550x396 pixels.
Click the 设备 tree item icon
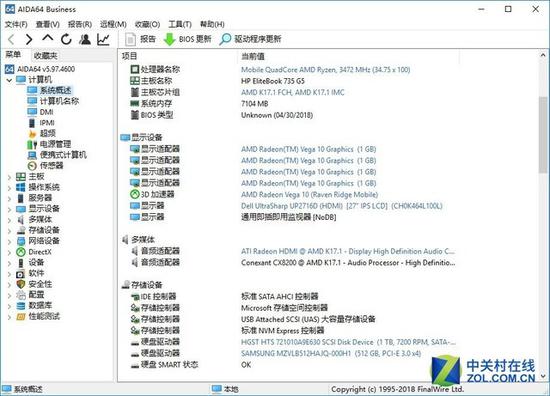coord(21,263)
